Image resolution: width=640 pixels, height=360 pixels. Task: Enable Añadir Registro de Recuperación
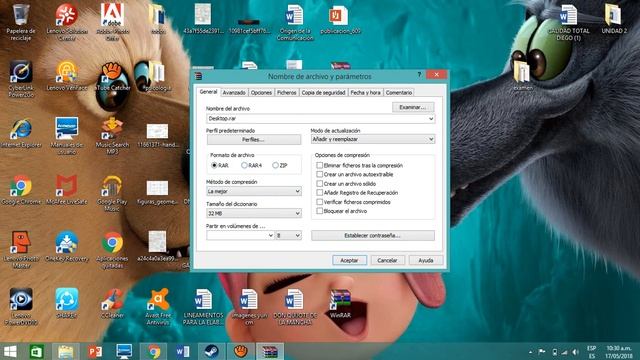357,193
